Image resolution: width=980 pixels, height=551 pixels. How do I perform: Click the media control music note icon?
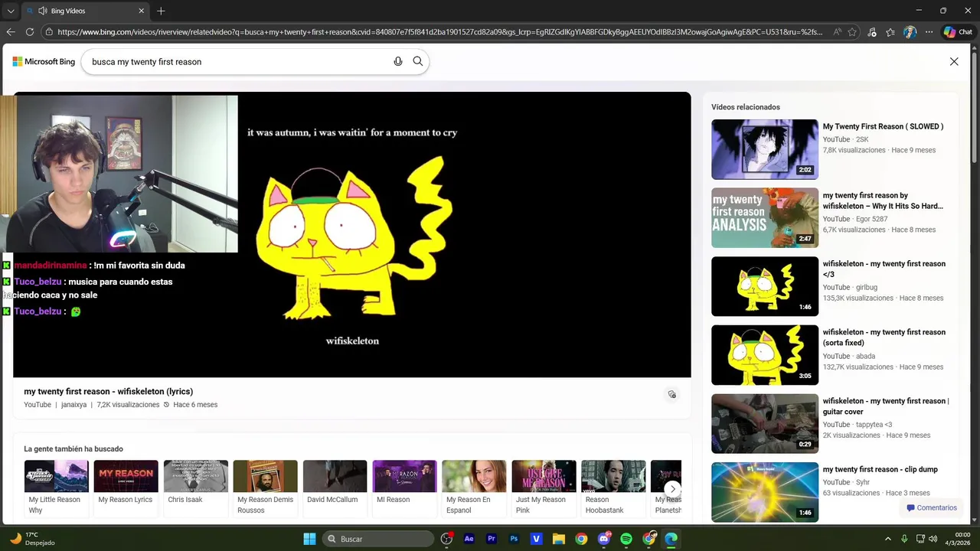[872, 32]
